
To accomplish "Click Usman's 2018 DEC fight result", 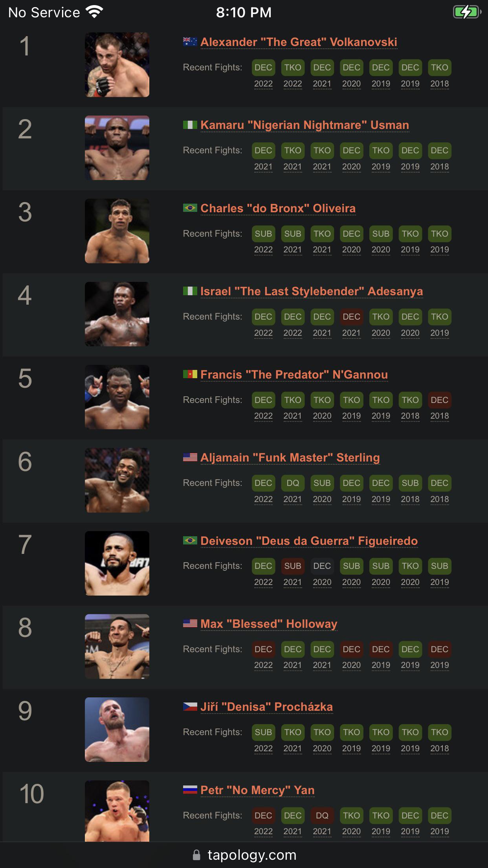I will 439,151.
